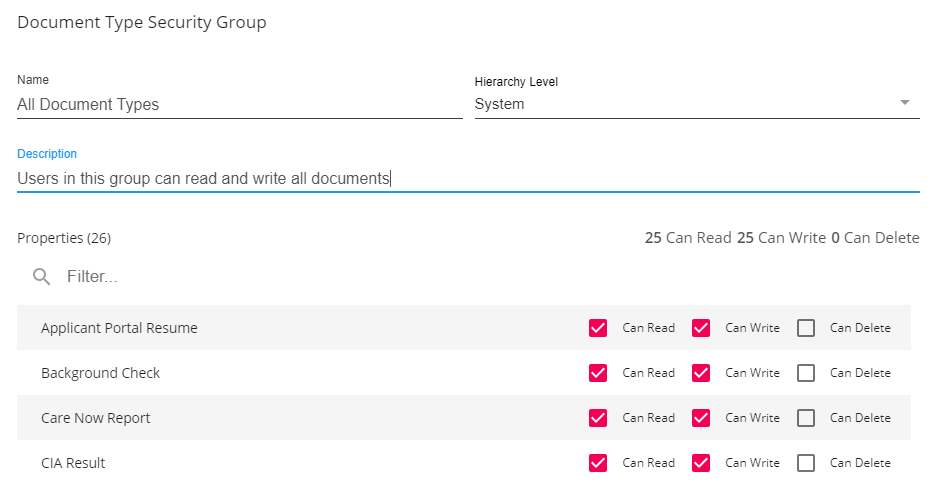Type in the Filter properties box
The width and height of the screenshot is (936, 483).
(x=300, y=277)
